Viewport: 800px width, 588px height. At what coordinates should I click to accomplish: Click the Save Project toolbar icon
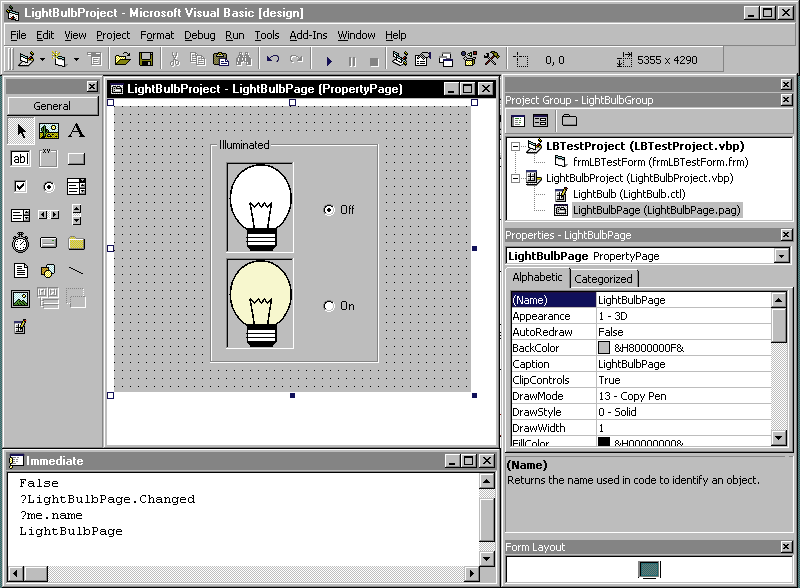tap(146, 60)
